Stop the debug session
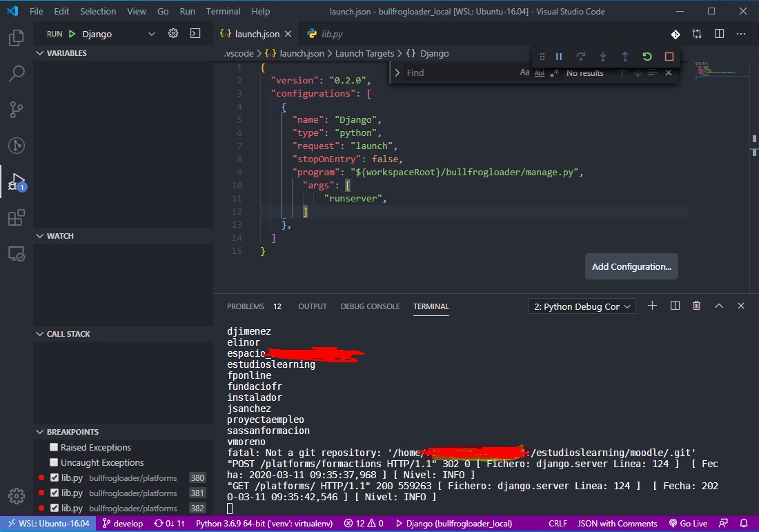This screenshot has height=532, width=759. coord(669,57)
